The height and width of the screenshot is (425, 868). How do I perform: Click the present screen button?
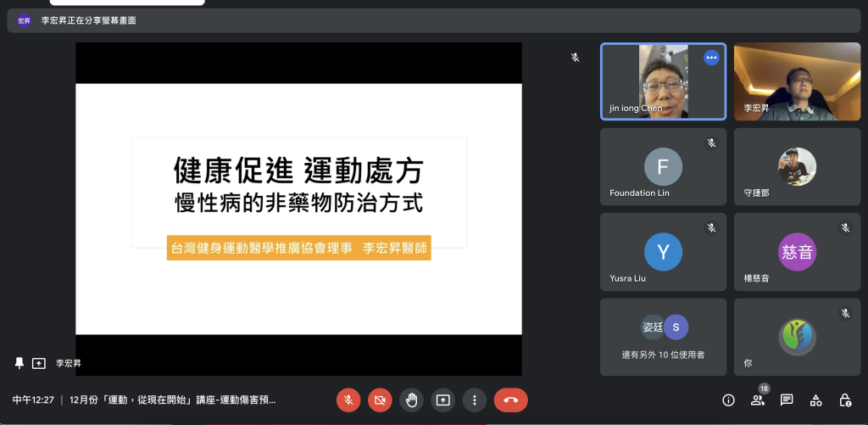click(442, 400)
